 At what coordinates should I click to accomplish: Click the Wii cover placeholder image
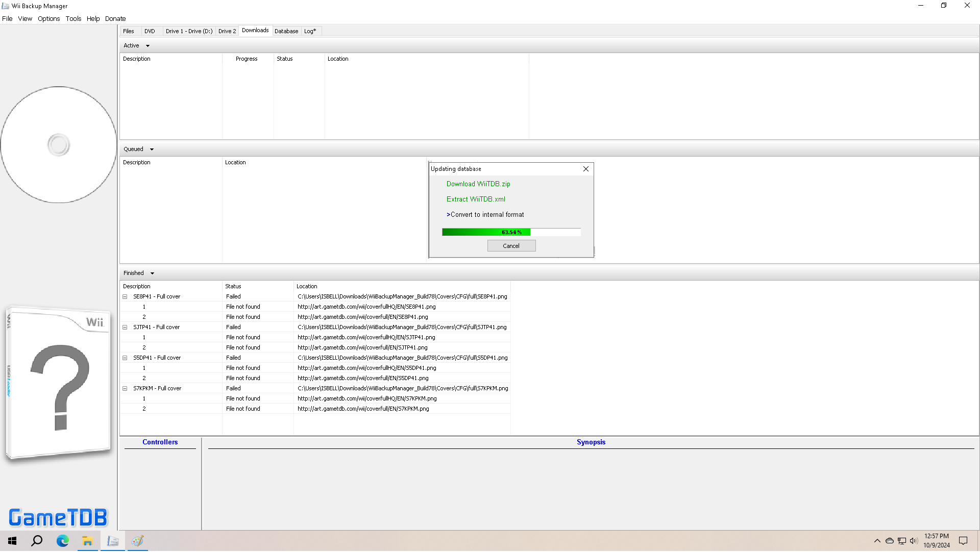(x=59, y=383)
